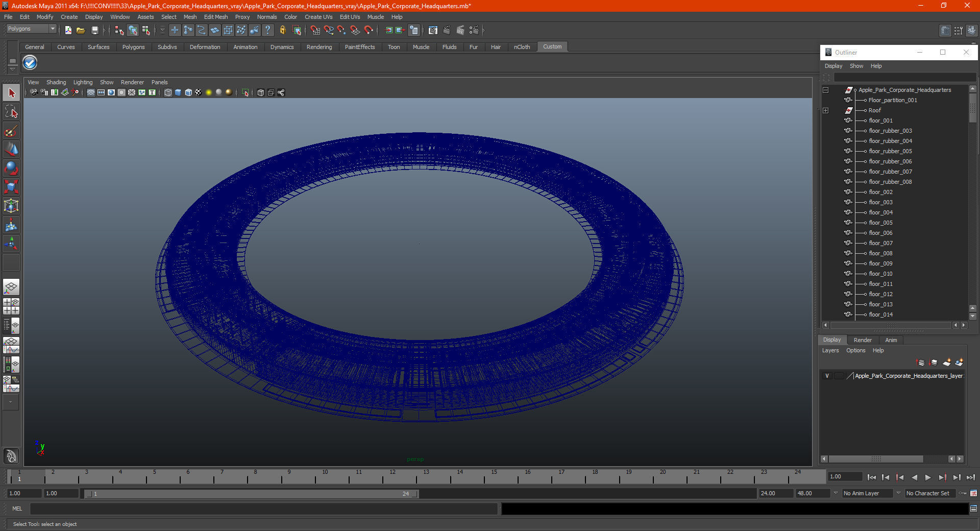This screenshot has height=531, width=980.
Task: Toggle Auto Keyframe key icon
Action: point(963,493)
